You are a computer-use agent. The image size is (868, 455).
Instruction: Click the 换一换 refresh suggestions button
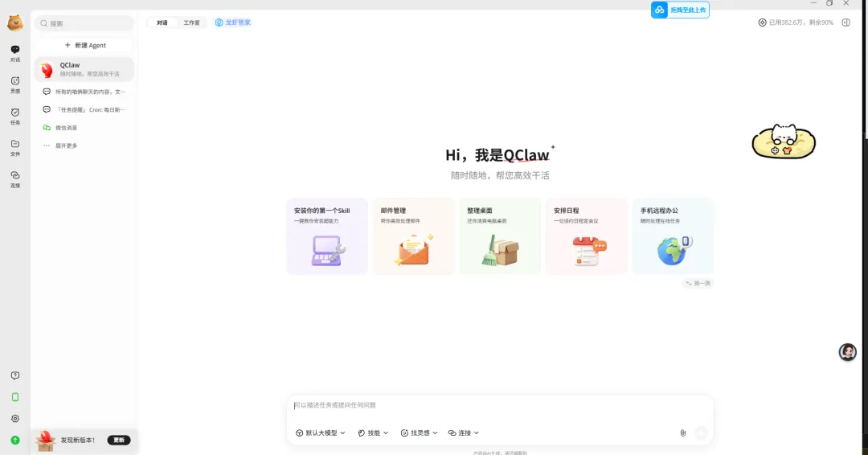pyautogui.click(x=698, y=284)
